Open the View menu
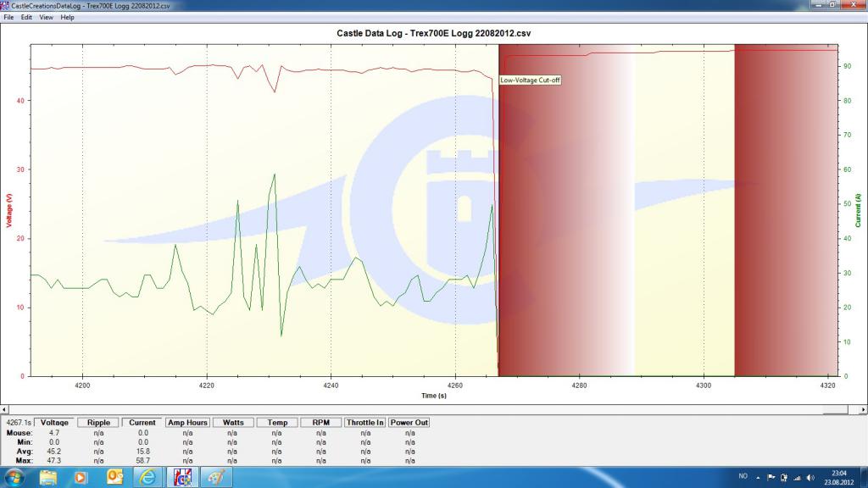Viewport: 868px width, 488px height. [x=46, y=17]
